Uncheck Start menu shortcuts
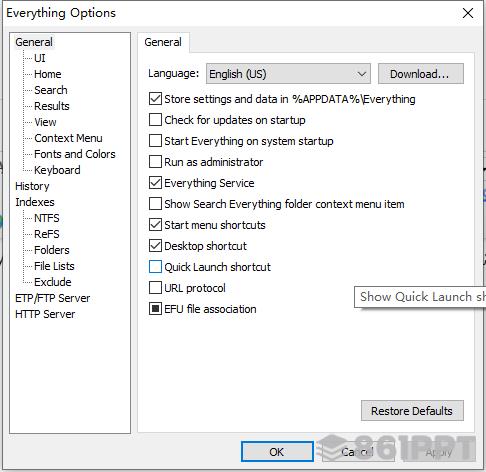The height and width of the screenshot is (472, 486). (155, 225)
